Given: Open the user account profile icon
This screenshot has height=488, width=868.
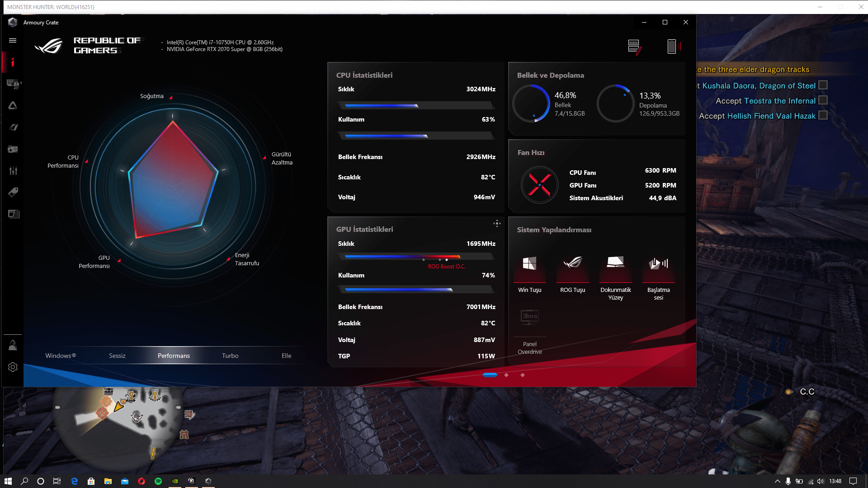Looking at the screenshot, I should pyautogui.click(x=13, y=346).
